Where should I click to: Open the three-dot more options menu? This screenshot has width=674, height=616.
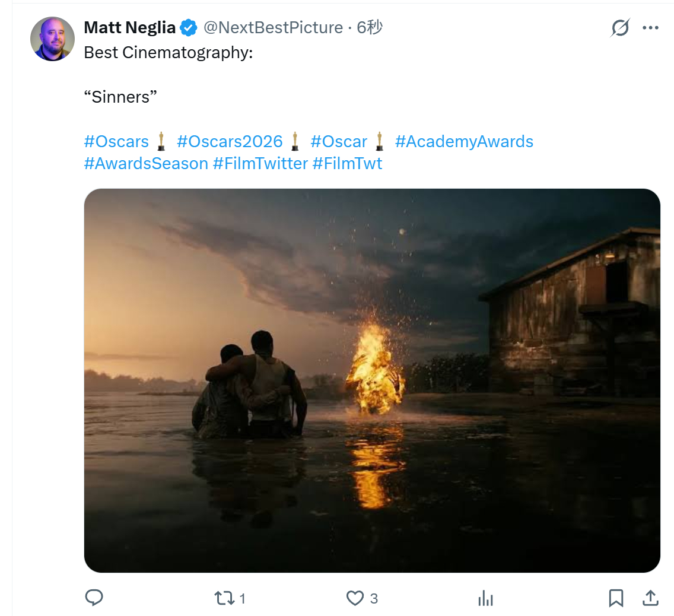point(651,28)
